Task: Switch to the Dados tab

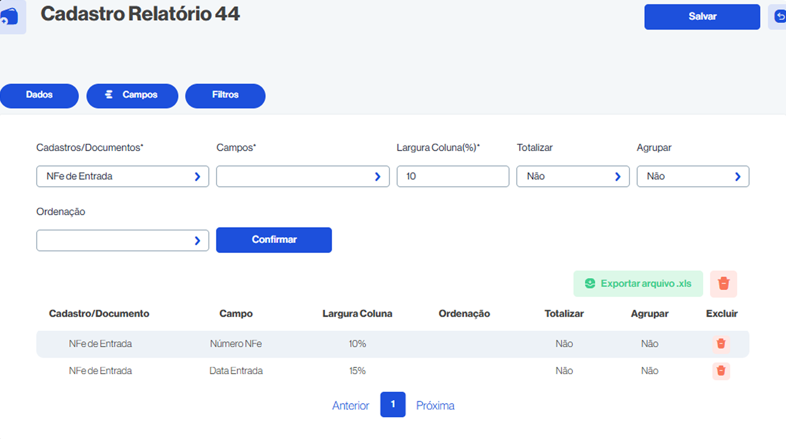Action: click(39, 95)
